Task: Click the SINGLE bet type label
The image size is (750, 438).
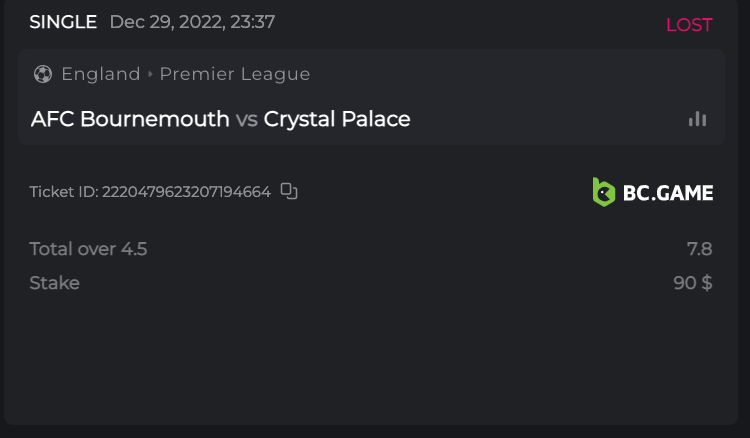Action: (63, 22)
